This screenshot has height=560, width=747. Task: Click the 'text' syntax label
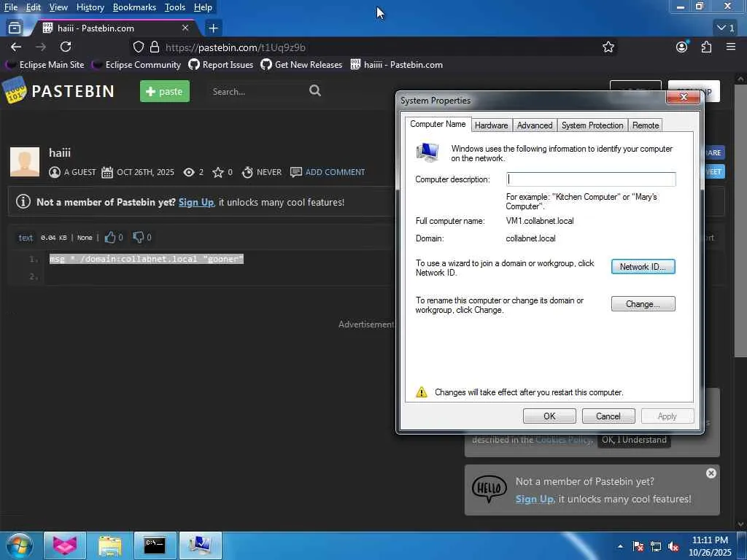coord(26,238)
